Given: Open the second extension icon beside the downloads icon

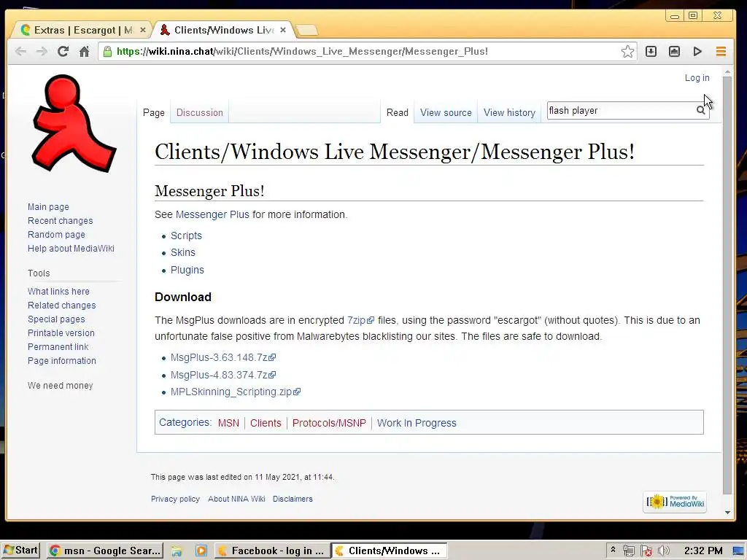Looking at the screenshot, I should [674, 52].
